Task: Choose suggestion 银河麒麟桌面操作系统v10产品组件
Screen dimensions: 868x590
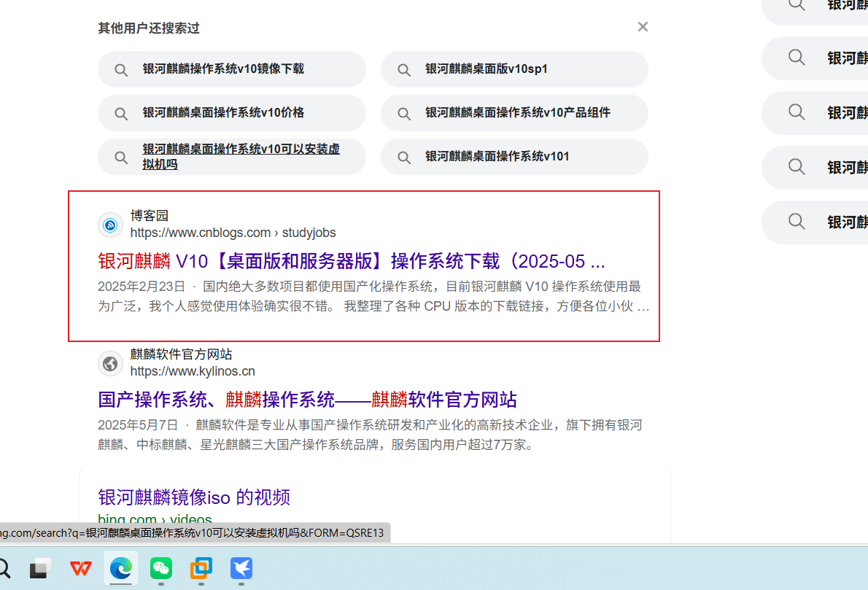Action: coord(514,113)
